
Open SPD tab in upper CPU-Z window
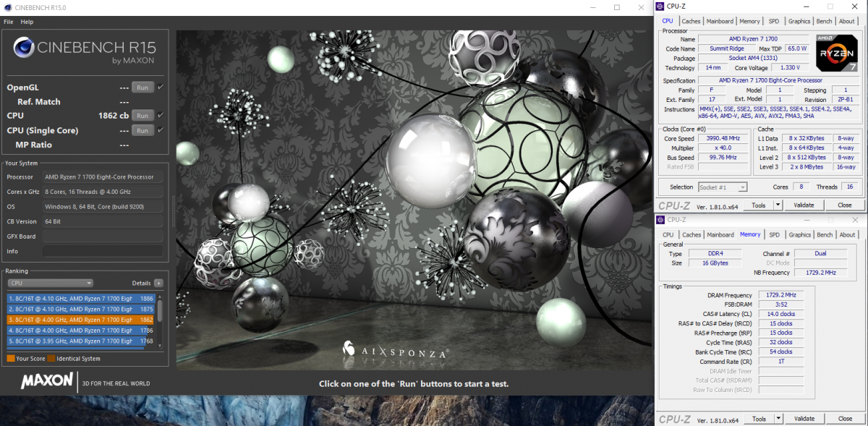pyautogui.click(x=774, y=21)
